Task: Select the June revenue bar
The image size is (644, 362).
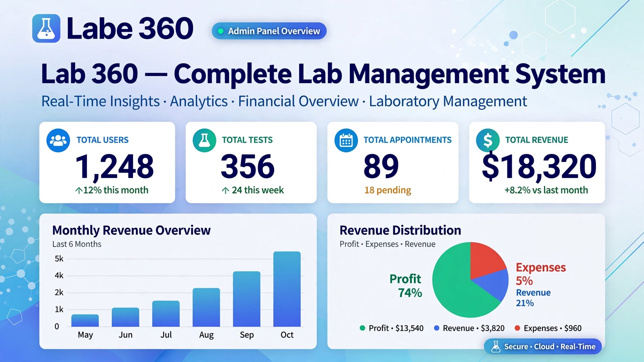Action: [125, 317]
